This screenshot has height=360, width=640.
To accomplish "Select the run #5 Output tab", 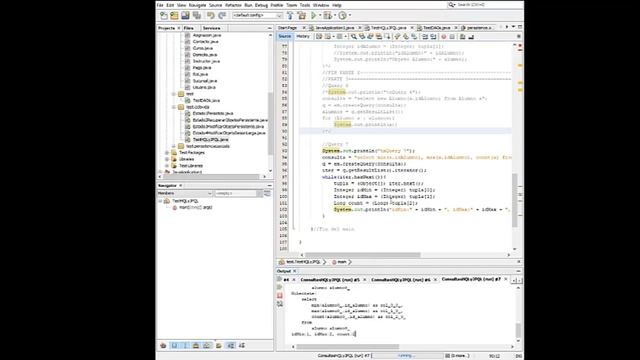I will [x=330, y=280].
